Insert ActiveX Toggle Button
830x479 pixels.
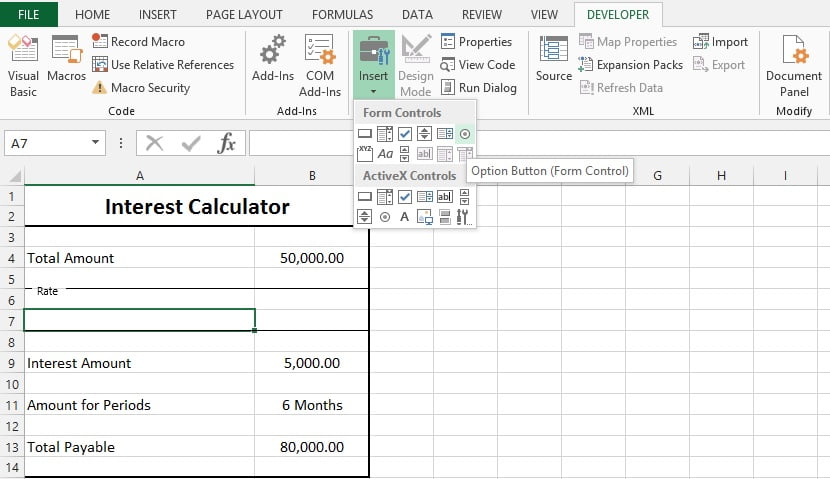[445, 216]
